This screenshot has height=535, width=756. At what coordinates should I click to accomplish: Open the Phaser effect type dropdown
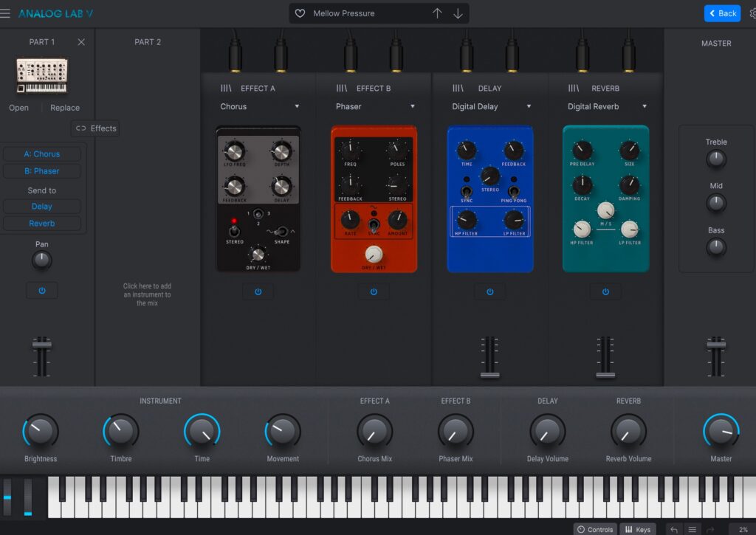point(413,106)
